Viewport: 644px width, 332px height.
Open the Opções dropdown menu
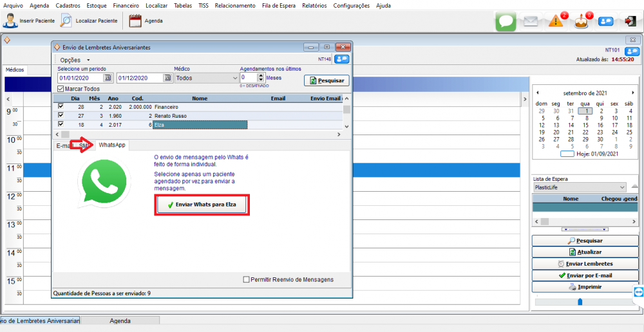tap(75, 60)
